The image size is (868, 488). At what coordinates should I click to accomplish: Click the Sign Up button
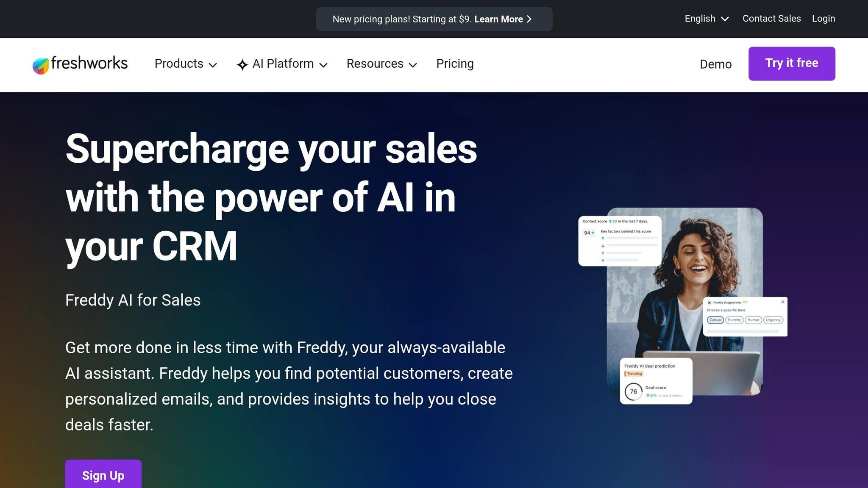[103, 475]
